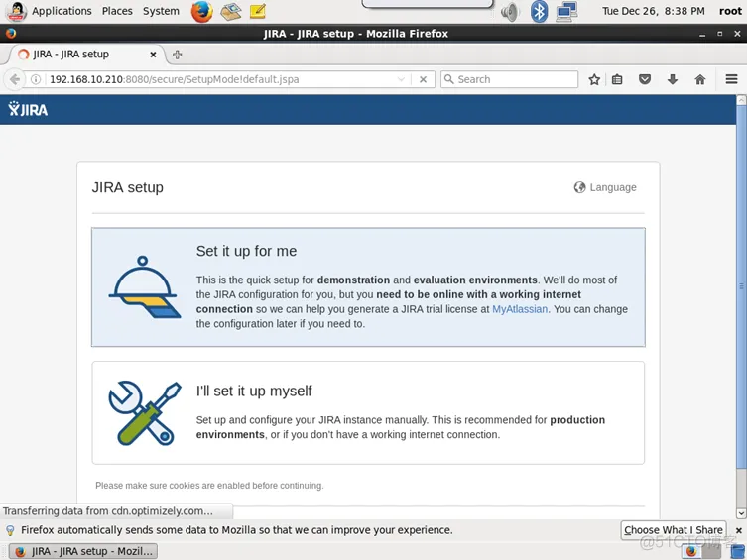Click the address bar URL field
The height and width of the screenshot is (560, 747).
219,79
